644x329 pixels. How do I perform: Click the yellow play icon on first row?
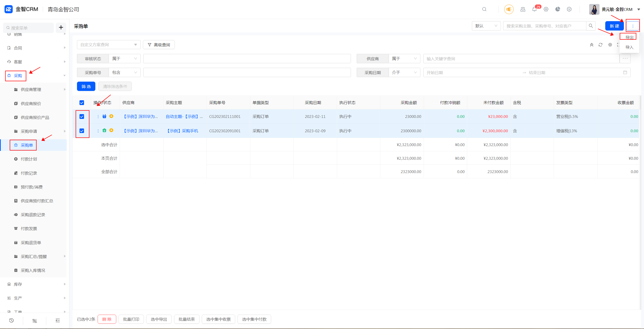pos(111,116)
